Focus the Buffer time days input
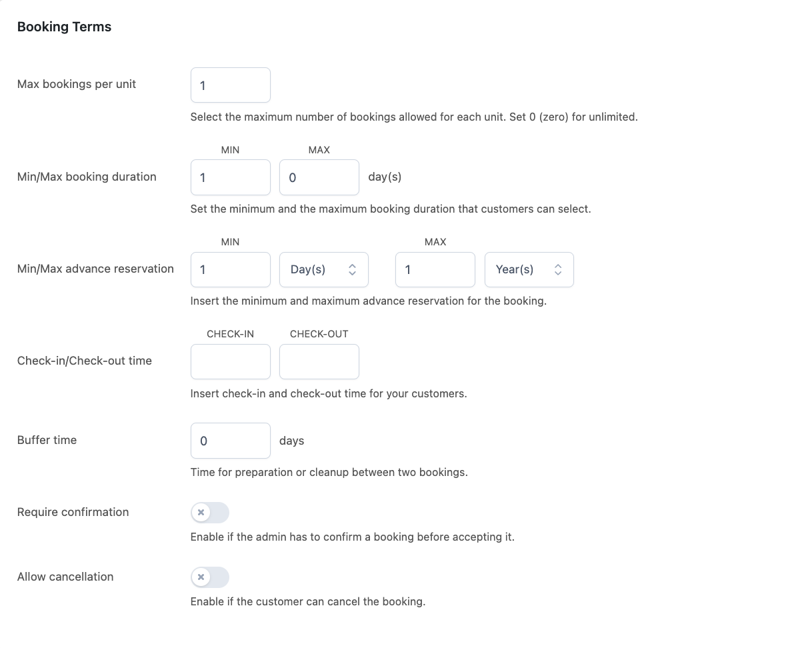The height and width of the screenshot is (648, 812). [230, 441]
